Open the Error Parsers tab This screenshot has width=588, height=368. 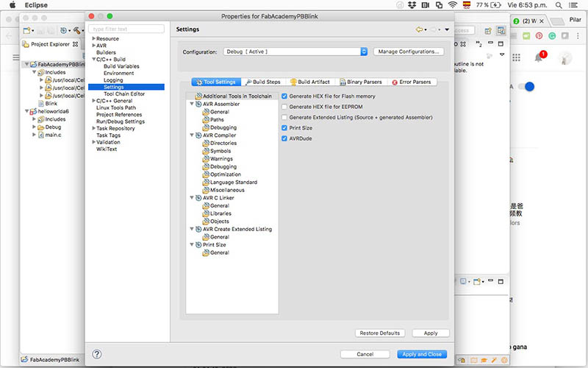(412, 82)
